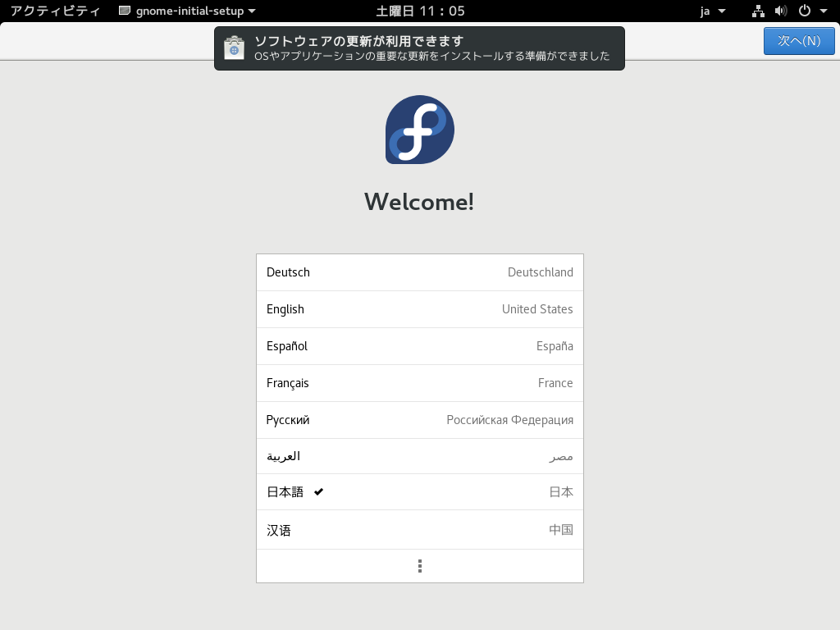Select Русский language
Viewport: 840px width, 630px height.
tap(419, 420)
